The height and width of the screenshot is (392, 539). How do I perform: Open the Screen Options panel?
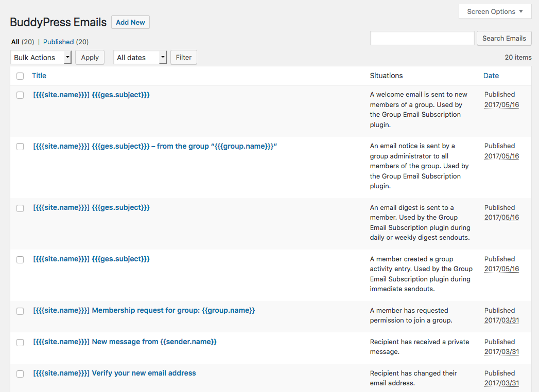pos(495,12)
